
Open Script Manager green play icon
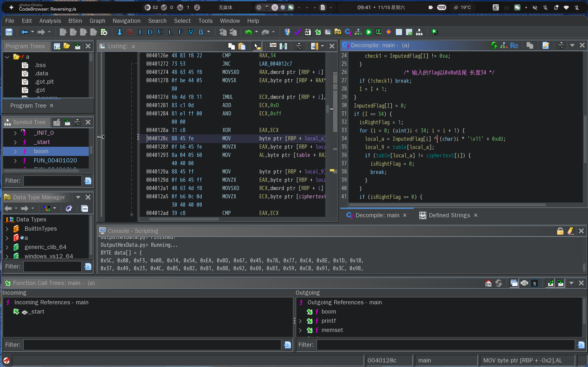(x=368, y=32)
